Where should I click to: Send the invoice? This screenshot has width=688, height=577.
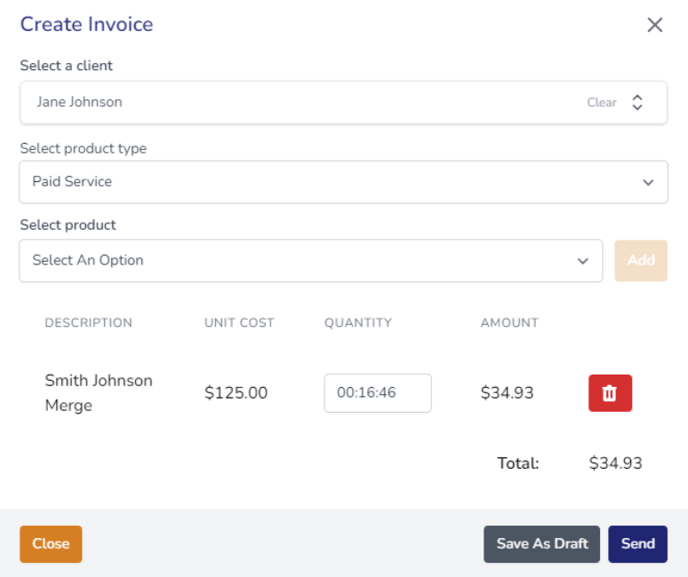638,544
